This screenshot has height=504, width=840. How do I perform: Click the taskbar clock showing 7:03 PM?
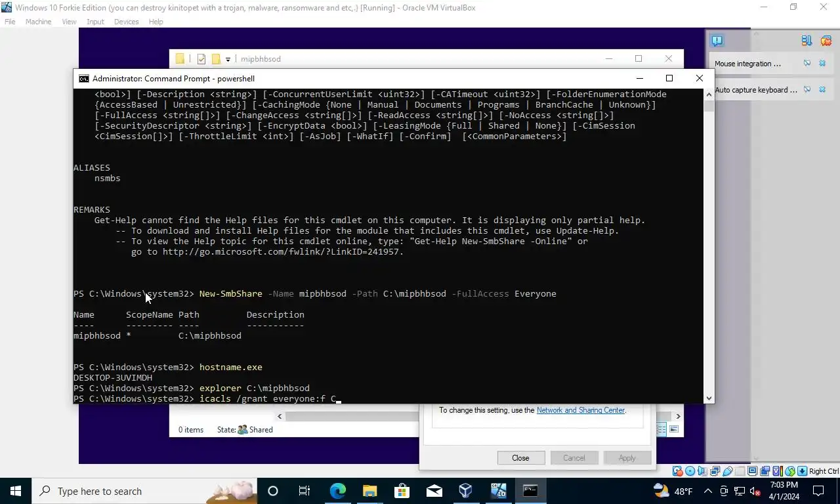tap(784, 491)
